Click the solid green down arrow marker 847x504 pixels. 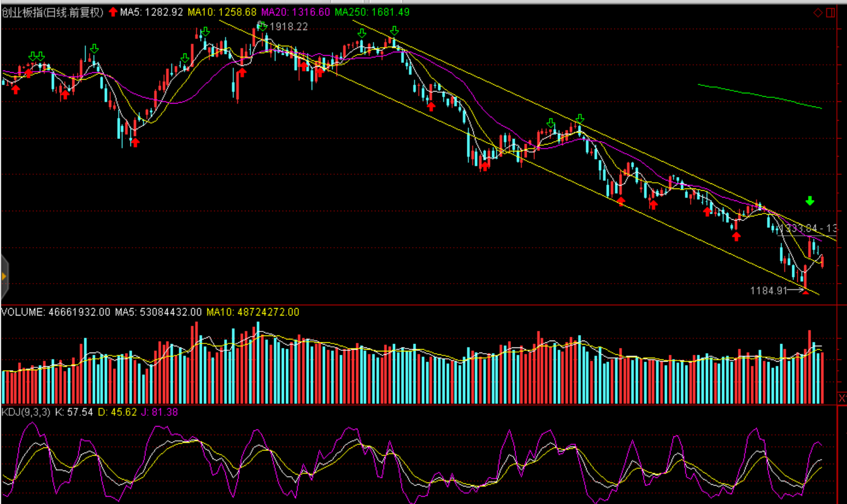809,201
